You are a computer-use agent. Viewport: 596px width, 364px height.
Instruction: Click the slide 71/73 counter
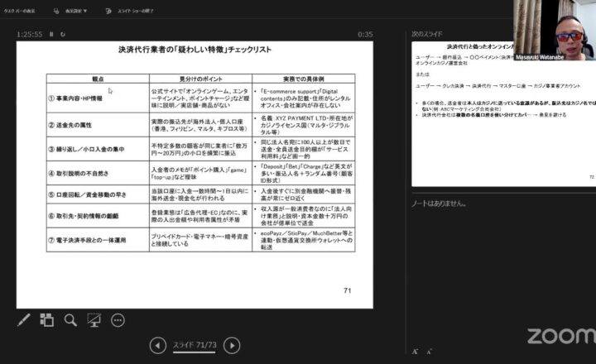tap(195, 344)
